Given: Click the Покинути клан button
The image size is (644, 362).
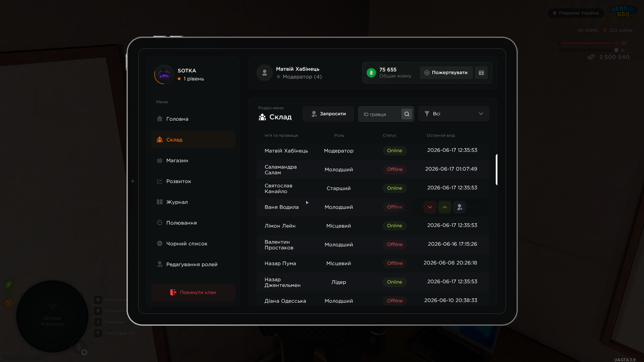Looking at the screenshot, I should click(x=193, y=292).
